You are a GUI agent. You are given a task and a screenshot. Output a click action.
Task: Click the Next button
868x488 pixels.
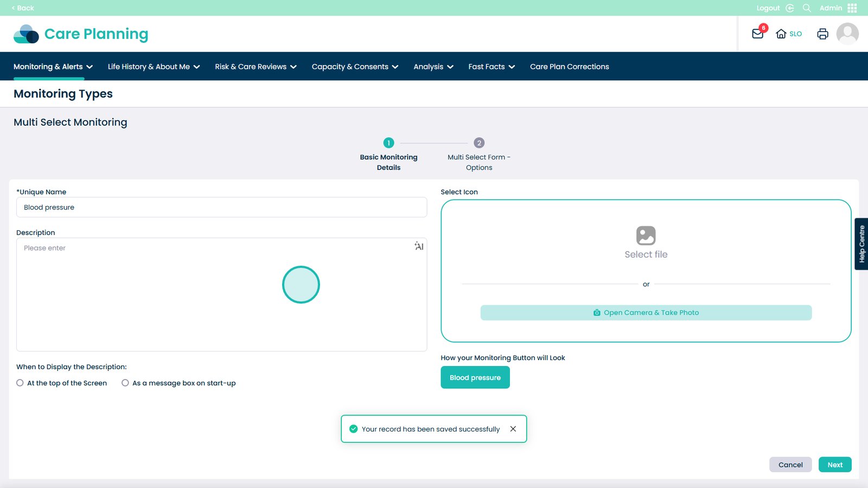pos(834,465)
